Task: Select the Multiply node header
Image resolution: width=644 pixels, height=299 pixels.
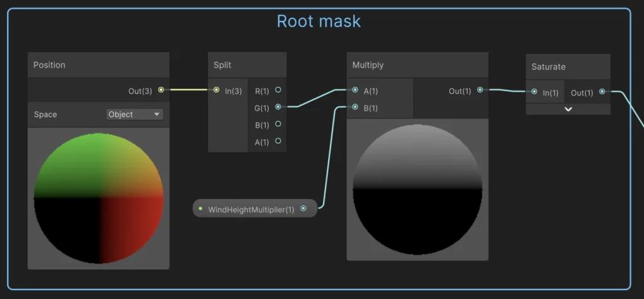Action: [418, 65]
